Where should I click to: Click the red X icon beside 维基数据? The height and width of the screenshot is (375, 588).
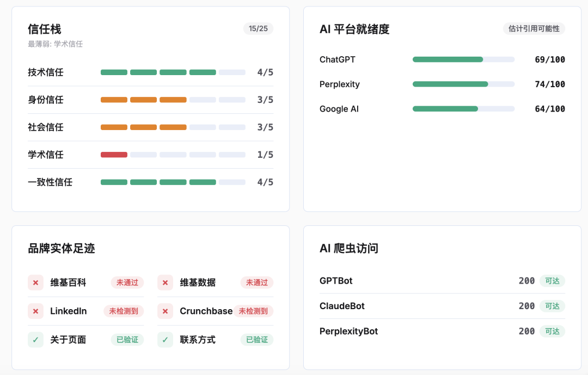pos(165,283)
